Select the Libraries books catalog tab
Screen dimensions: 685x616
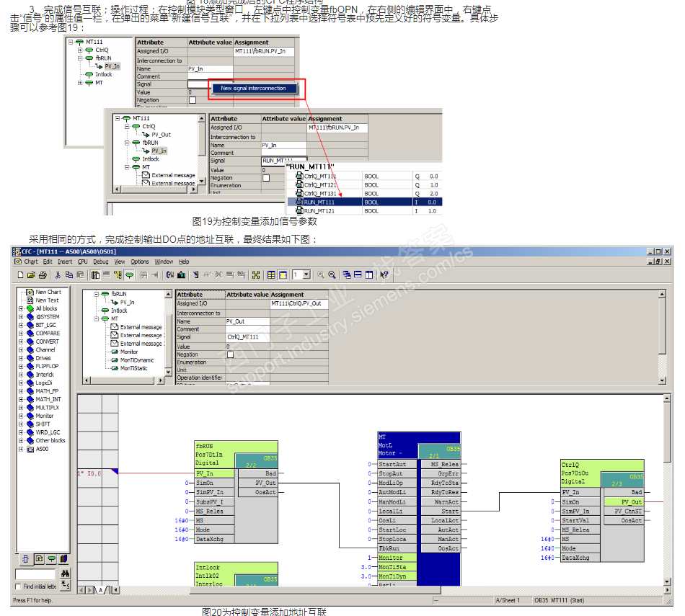coord(63,559)
